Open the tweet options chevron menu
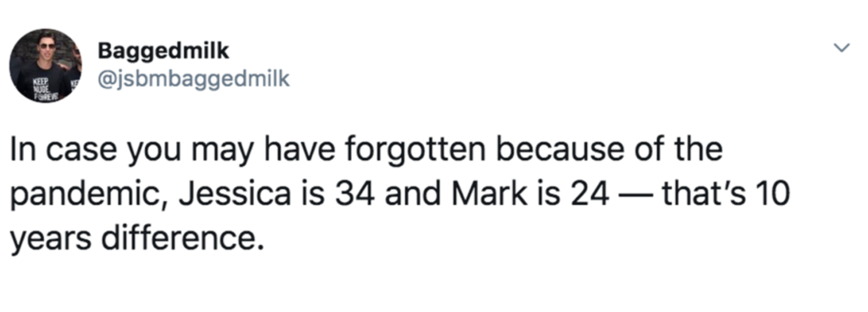 (x=842, y=50)
